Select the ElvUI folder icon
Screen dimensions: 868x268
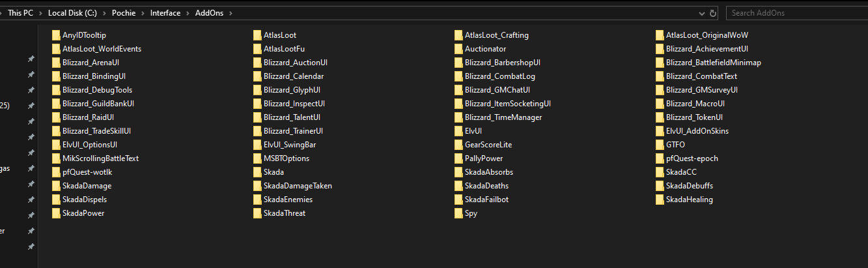(458, 131)
